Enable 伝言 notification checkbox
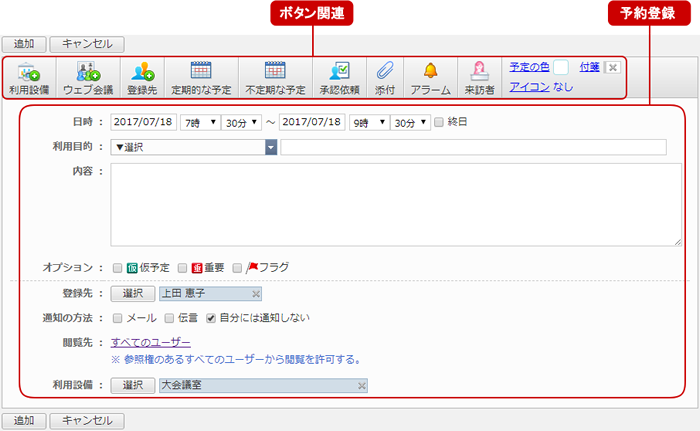The image size is (700, 431). pos(169,318)
